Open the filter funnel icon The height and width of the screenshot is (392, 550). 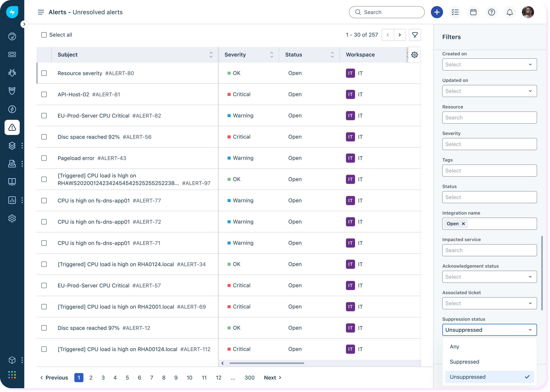(x=415, y=35)
